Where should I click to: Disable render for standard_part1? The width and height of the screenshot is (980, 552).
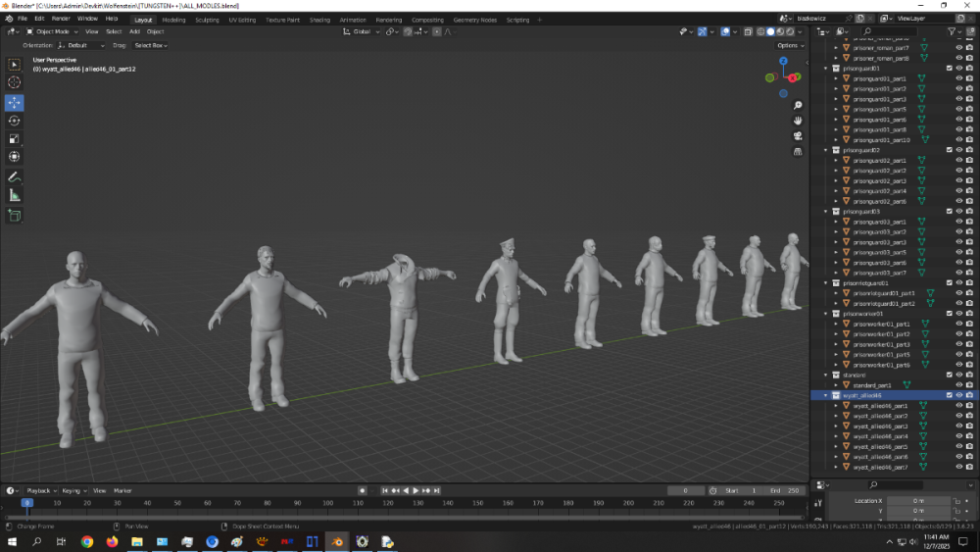pyautogui.click(x=969, y=385)
